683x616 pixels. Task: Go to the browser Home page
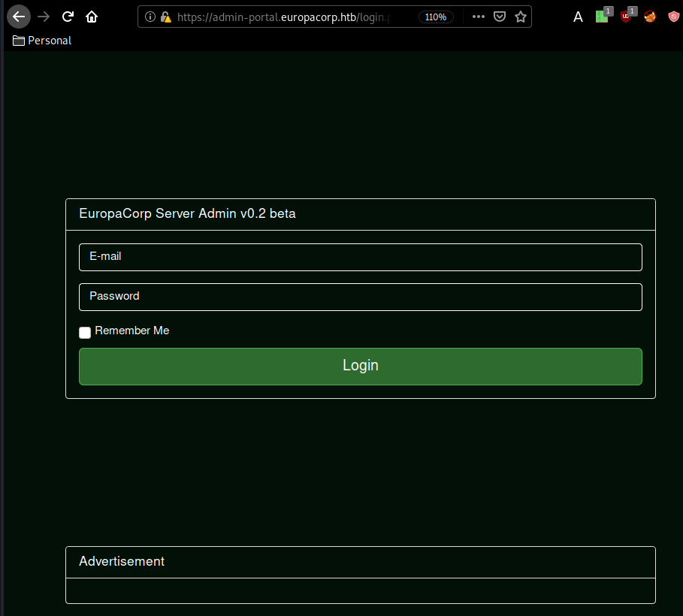pyautogui.click(x=92, y=17)
